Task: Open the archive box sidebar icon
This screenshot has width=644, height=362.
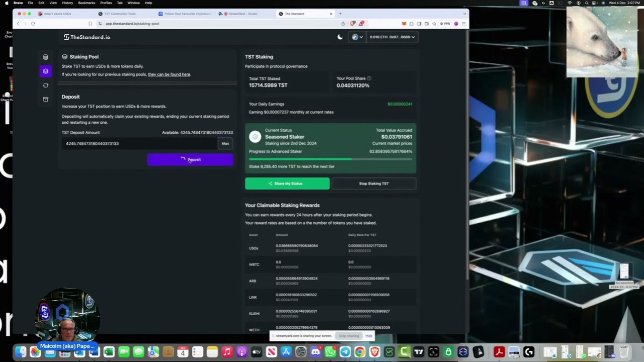Action: pos(45,100)
